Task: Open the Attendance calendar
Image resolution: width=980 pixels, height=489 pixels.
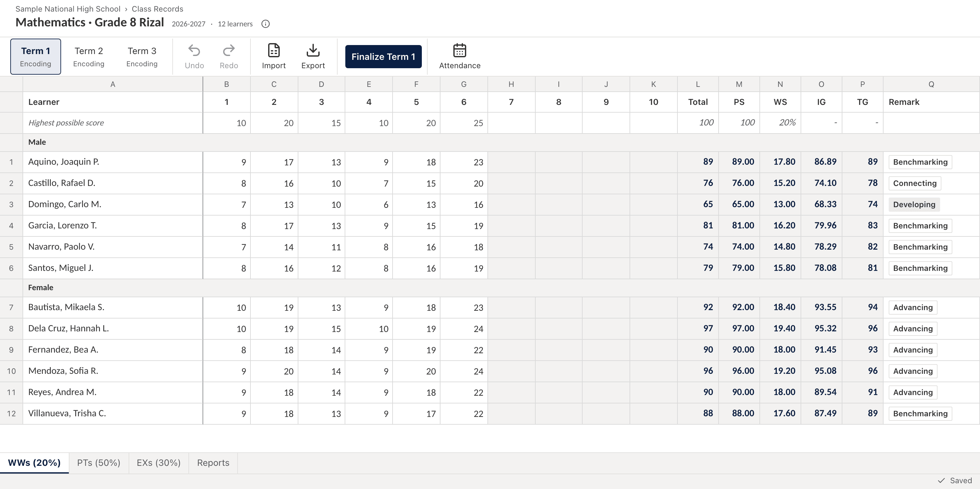Action: point(459,56)
